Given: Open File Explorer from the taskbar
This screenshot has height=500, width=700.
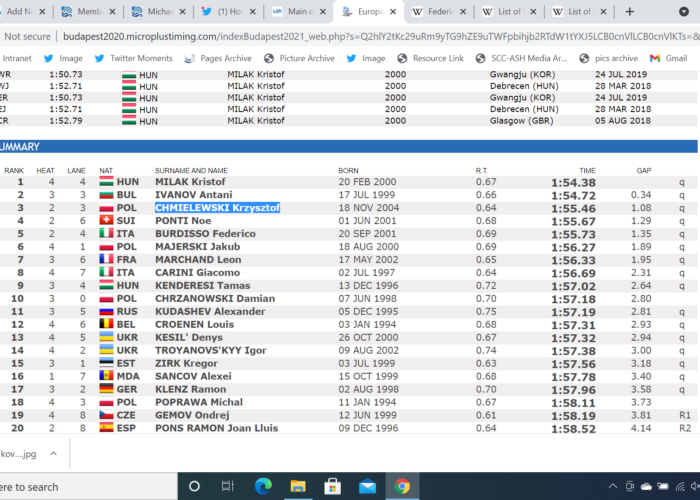Looking at the screenshot, I should tap(297, 487).
